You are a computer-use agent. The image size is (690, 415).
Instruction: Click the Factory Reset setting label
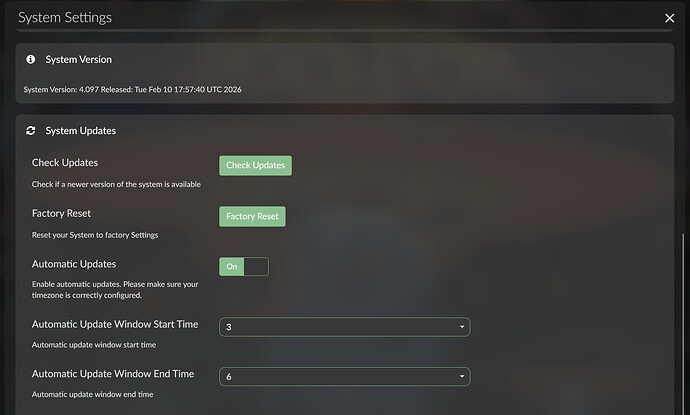[61, 213]
